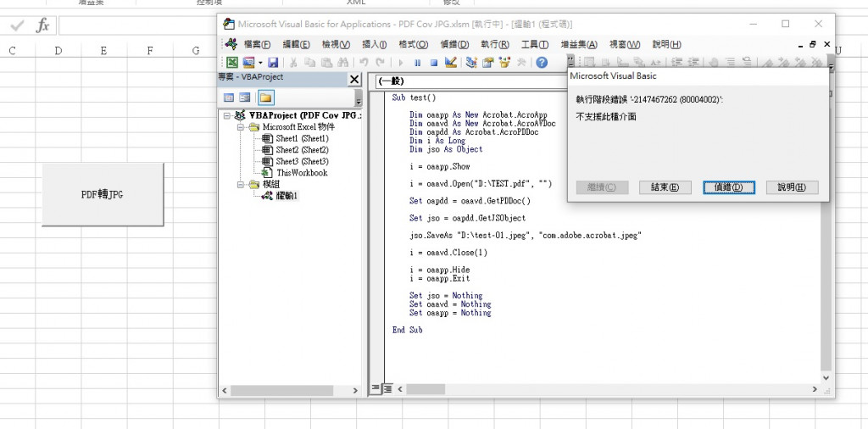
Task: Open the 格式(O) menu
Action: coord(414,45)
